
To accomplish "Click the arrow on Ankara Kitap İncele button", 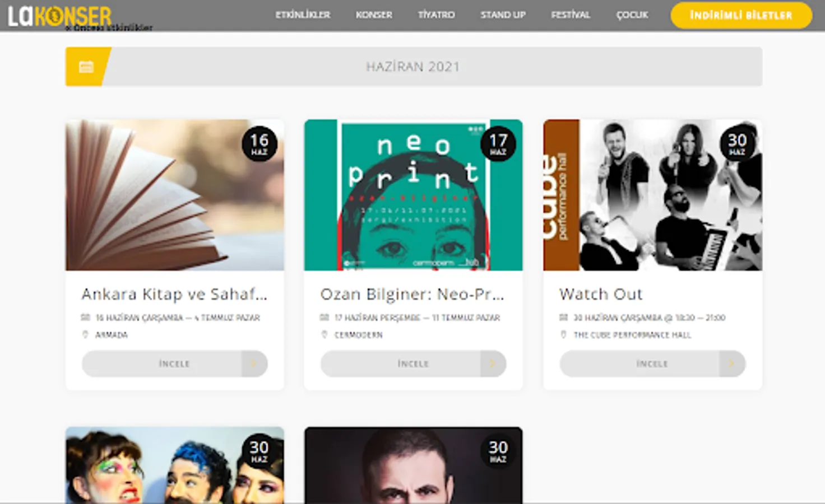I will [x=254, y=363].
